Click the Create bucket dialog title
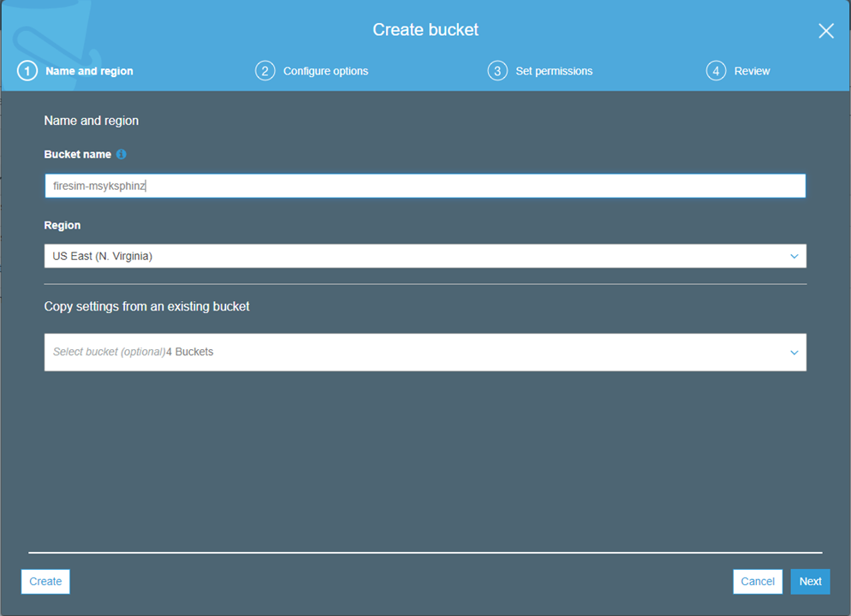This screenshot has height=616, width=851. click(x=425, y=29)
